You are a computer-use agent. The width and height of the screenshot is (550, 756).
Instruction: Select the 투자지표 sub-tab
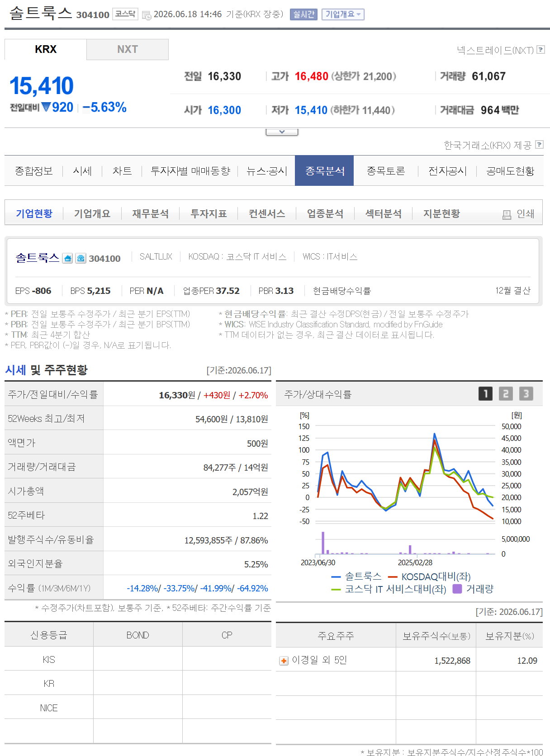point(209,213)
